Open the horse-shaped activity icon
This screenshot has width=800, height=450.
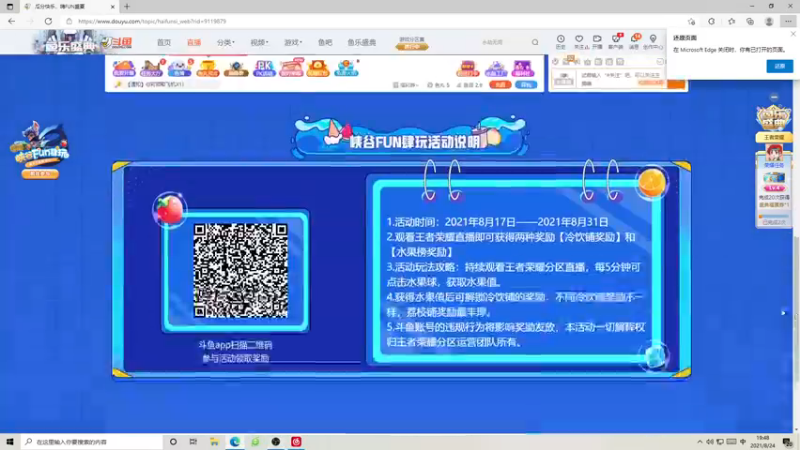tap(152, 68)
